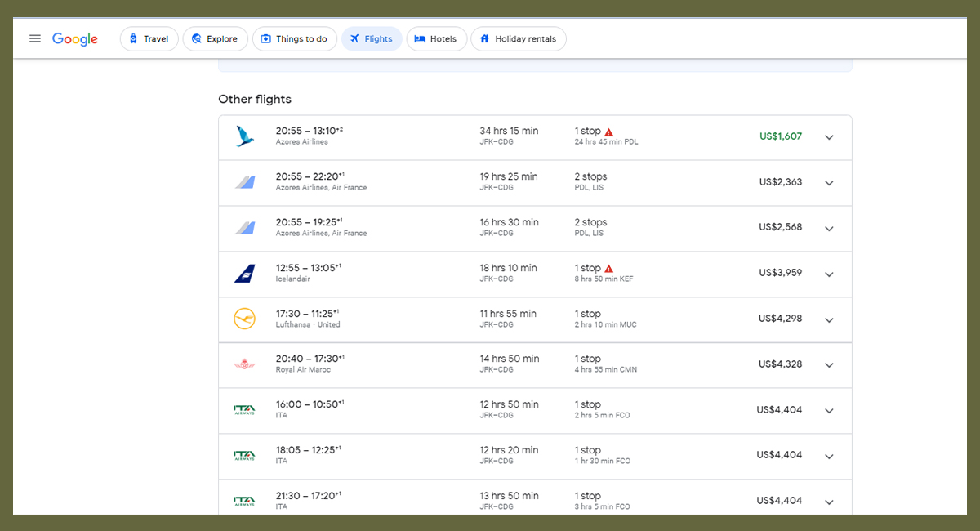
Task: Click the 11 hrs 55 min duration
Action: coord(508,314)
